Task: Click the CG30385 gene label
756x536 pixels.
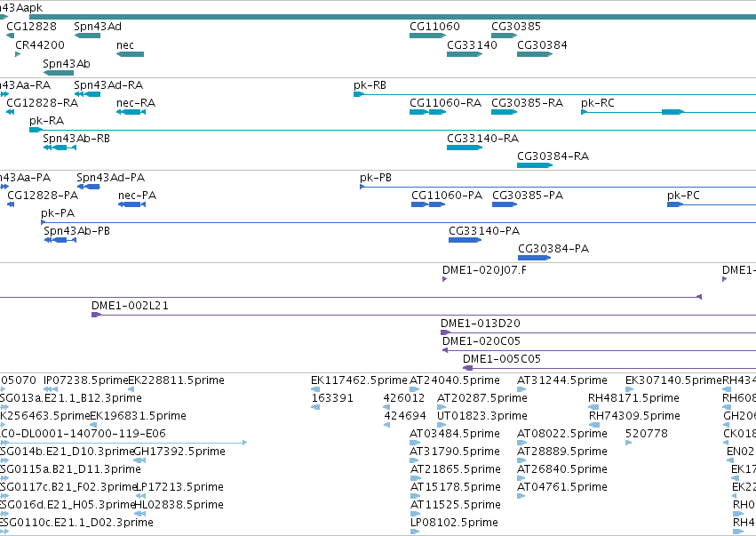Action: pyautogui.click(x=516, y=27)
